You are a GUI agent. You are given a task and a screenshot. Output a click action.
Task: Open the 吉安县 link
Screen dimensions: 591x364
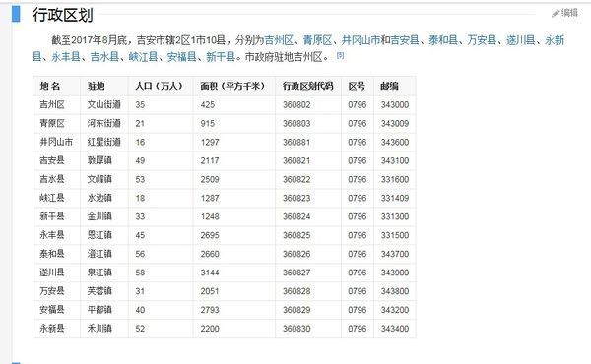click(x=404, y=40)
